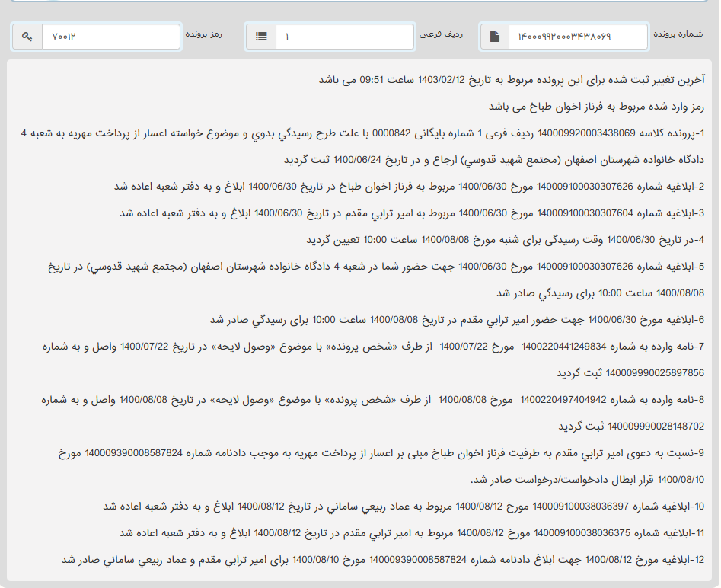Click the key icon beside the case password field
This screenshot has height=588, width=721.
(x=27, y=37)
